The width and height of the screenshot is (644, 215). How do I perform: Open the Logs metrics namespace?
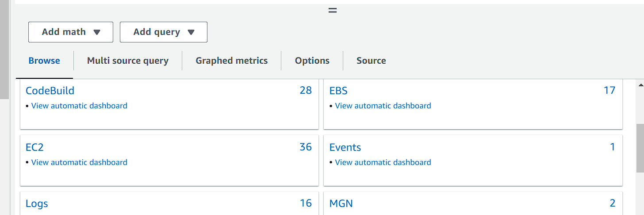[37, 203]
